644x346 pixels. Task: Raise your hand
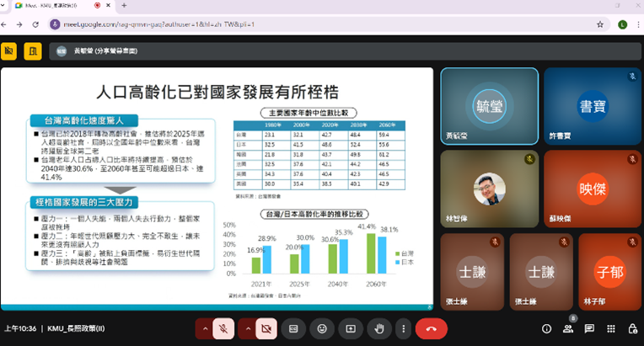click(379, 329)
